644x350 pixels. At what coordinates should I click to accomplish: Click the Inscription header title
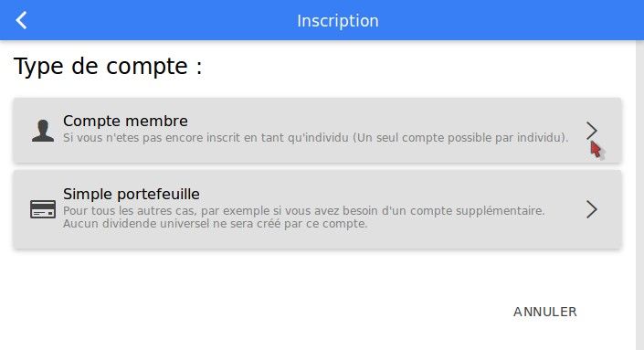coord(338,20)
